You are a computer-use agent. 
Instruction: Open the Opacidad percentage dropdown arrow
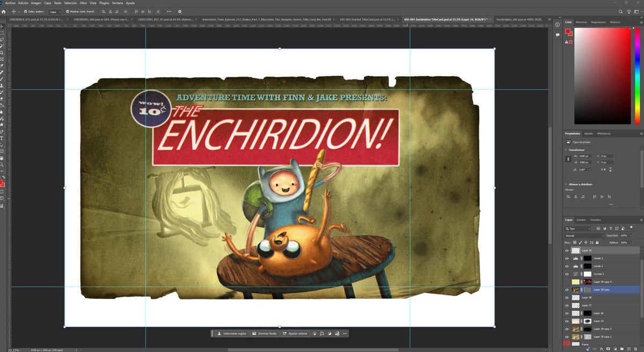tap(631, 236)
